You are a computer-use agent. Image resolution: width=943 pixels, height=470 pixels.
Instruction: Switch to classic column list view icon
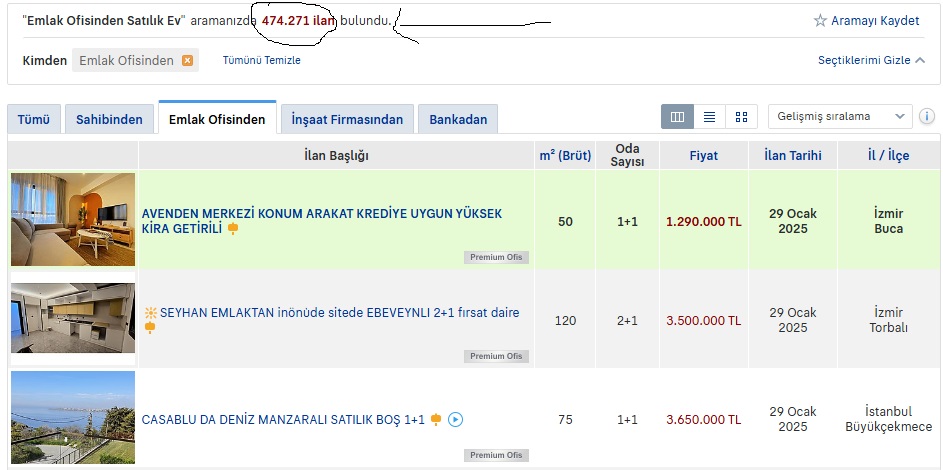tap(677, 117)
